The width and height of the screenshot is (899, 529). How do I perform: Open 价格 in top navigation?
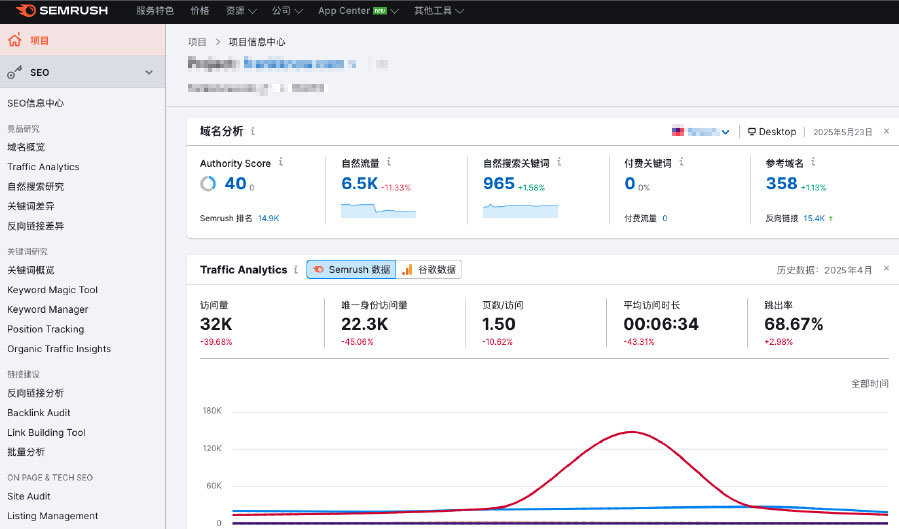200,10
